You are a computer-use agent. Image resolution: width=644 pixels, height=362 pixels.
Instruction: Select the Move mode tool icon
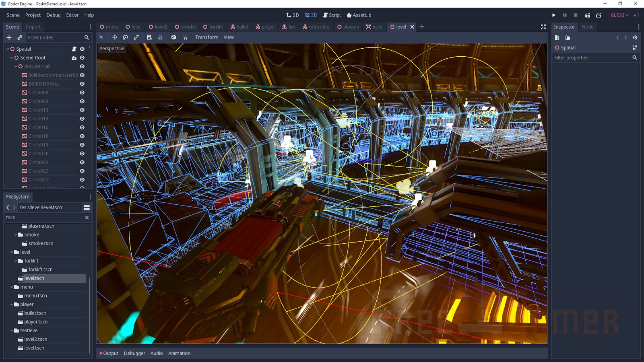115,37
